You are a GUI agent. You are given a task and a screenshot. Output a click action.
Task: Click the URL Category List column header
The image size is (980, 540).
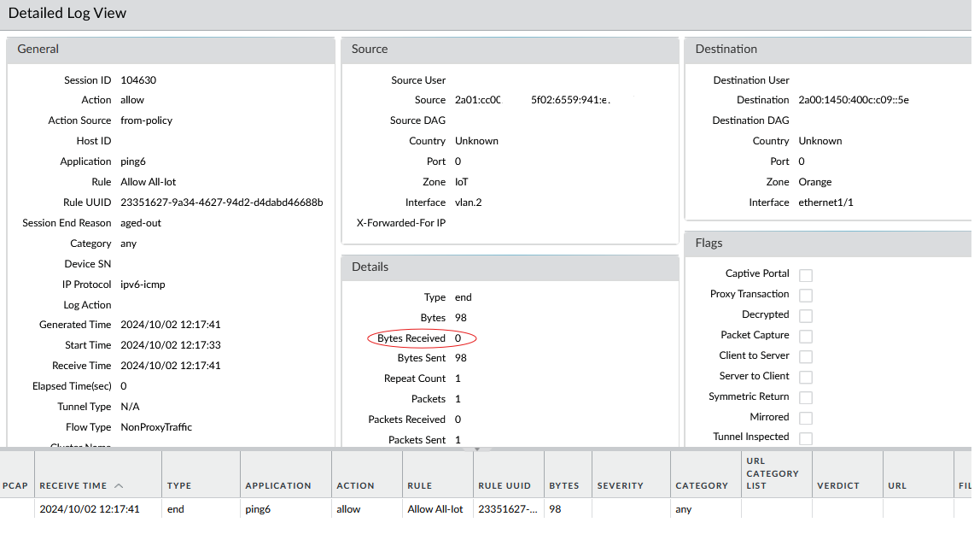[772, 473]
